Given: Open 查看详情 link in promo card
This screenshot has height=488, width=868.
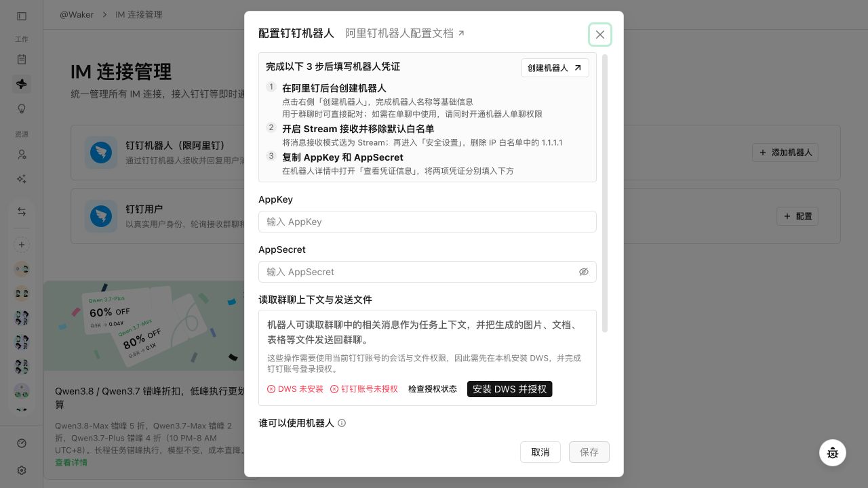Looking at the screenshot, I should pyautogui.click(x=71, y=462).
